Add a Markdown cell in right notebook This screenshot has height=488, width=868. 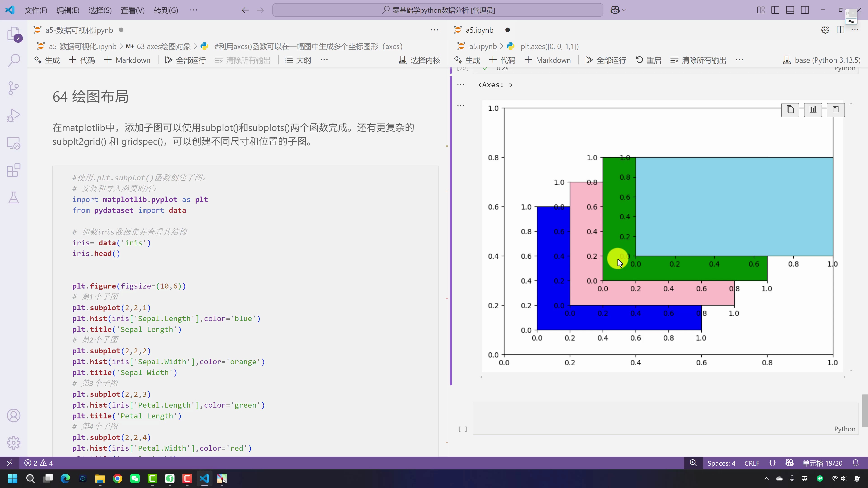pos(547,60)
